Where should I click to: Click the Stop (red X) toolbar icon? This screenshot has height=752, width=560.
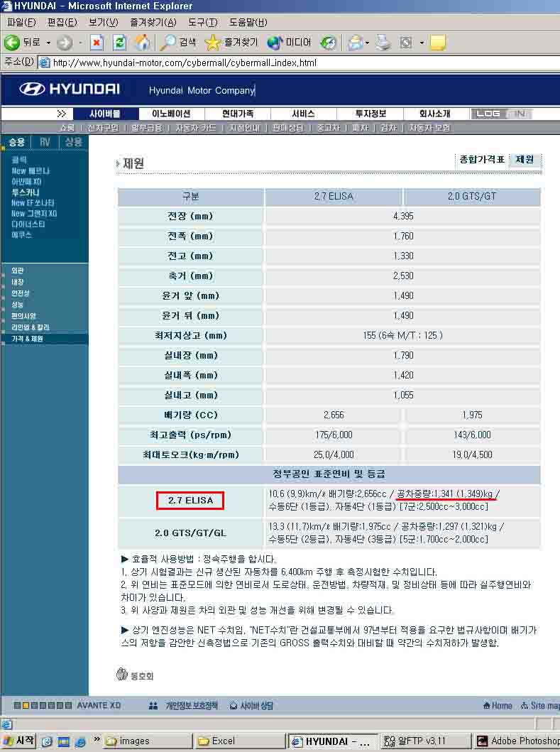(97, 43)
